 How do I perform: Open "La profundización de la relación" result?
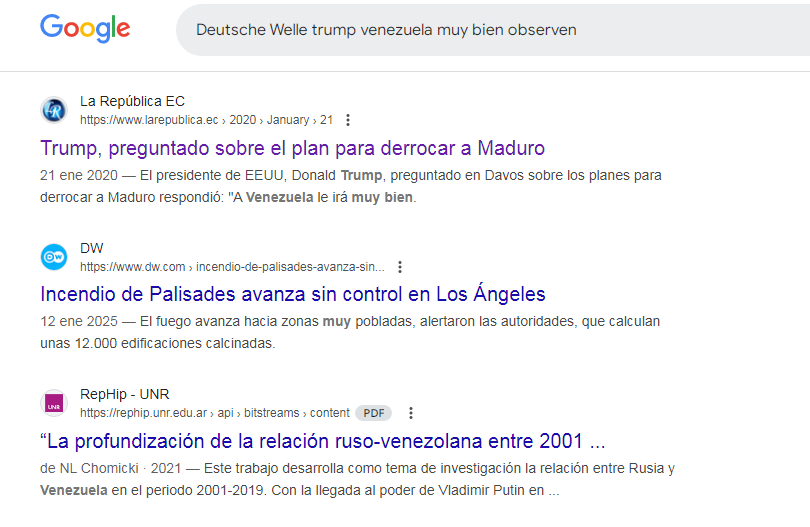click(x=322, y=441)
